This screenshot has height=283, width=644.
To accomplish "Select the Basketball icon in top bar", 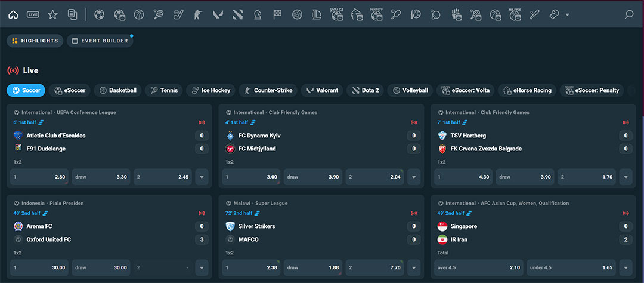I will [x=139, y=15].
